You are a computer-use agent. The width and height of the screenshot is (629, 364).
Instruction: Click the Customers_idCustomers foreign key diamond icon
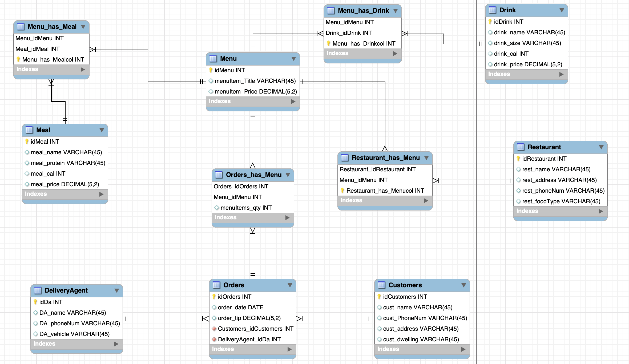click(x=214, y=329)
